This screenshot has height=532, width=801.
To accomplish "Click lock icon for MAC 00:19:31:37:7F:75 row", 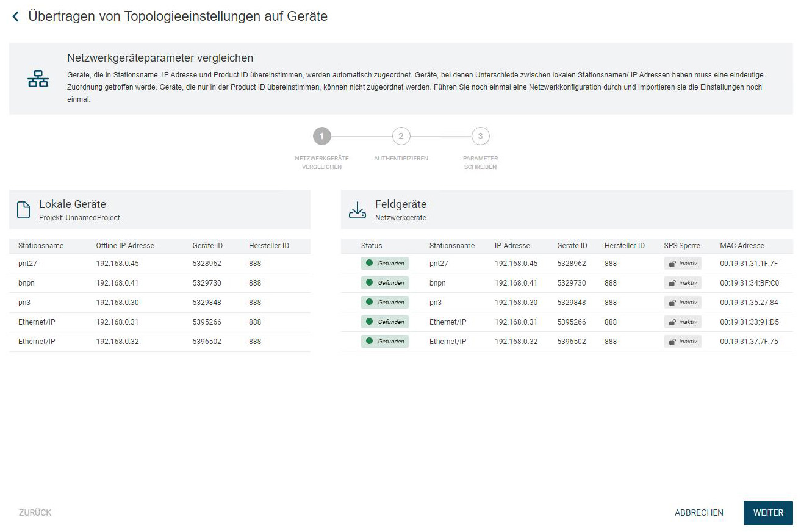I will click(672, 342).
